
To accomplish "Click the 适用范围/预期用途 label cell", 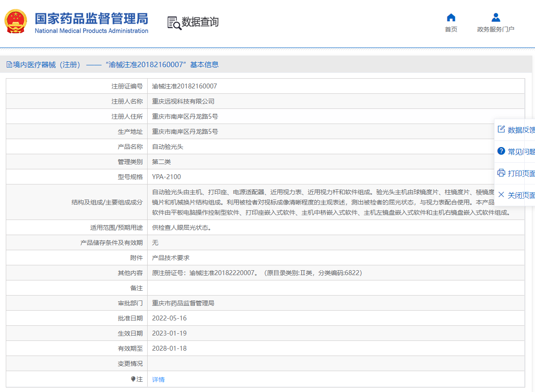I will click(77, 228).
